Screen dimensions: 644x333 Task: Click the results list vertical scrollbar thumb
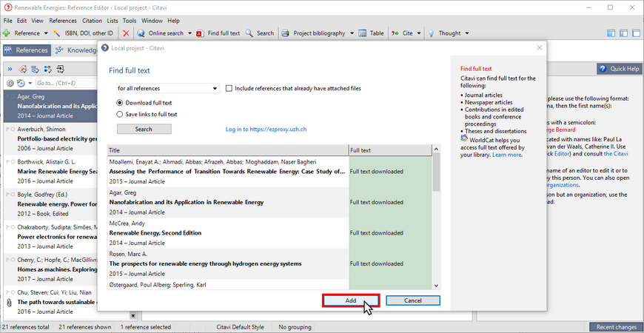pyautogui.click(x=436, y=172)
